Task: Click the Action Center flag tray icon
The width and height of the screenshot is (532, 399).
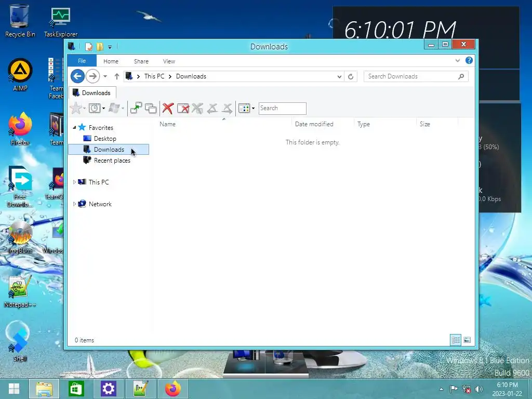Action: click(453, 389)
